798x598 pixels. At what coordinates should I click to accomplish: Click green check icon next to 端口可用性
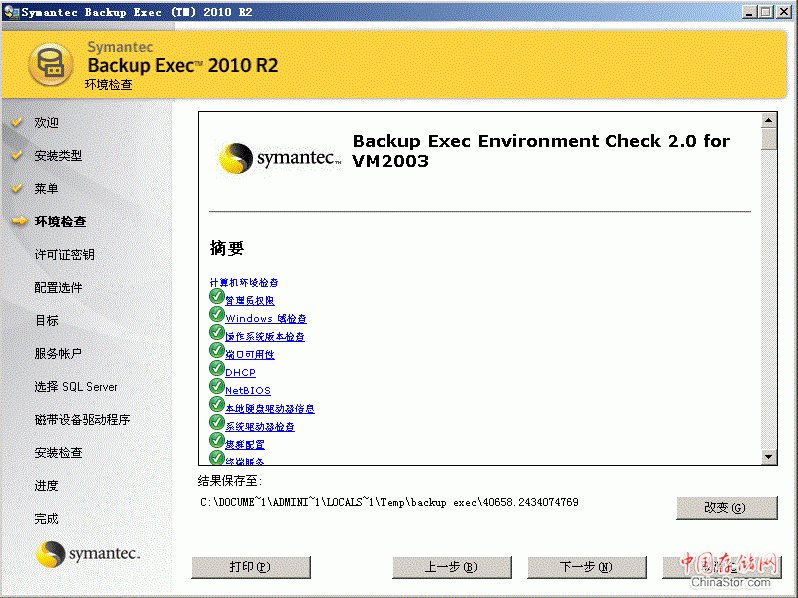point(217,351)
